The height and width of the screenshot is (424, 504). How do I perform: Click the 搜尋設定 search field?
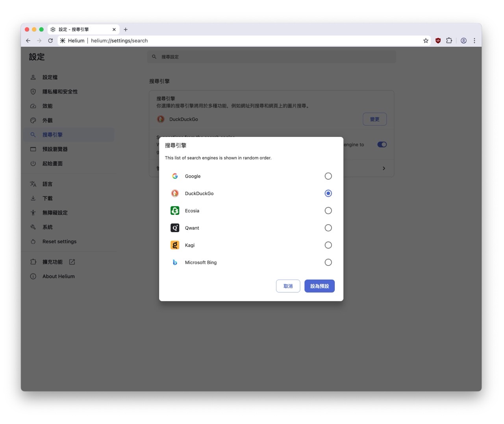click(x=272, y=57)
